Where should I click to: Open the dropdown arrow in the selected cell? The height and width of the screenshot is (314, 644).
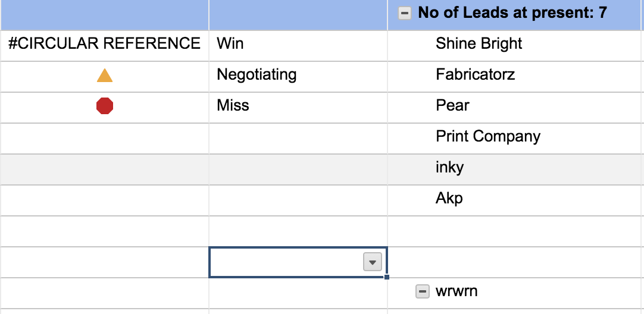pos(373,262)
